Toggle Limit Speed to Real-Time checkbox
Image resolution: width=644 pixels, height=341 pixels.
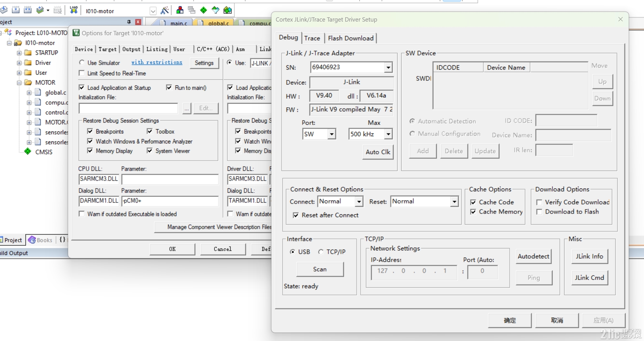(x=82, y=73)
